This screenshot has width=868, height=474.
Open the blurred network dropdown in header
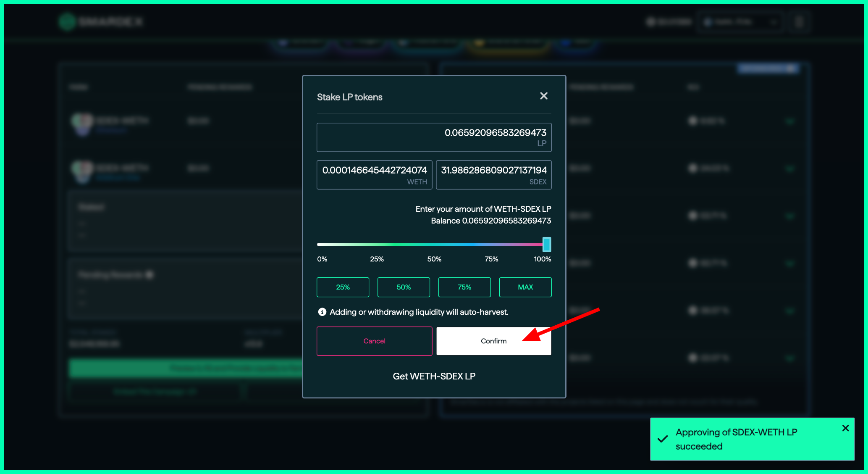click(740, 22)
